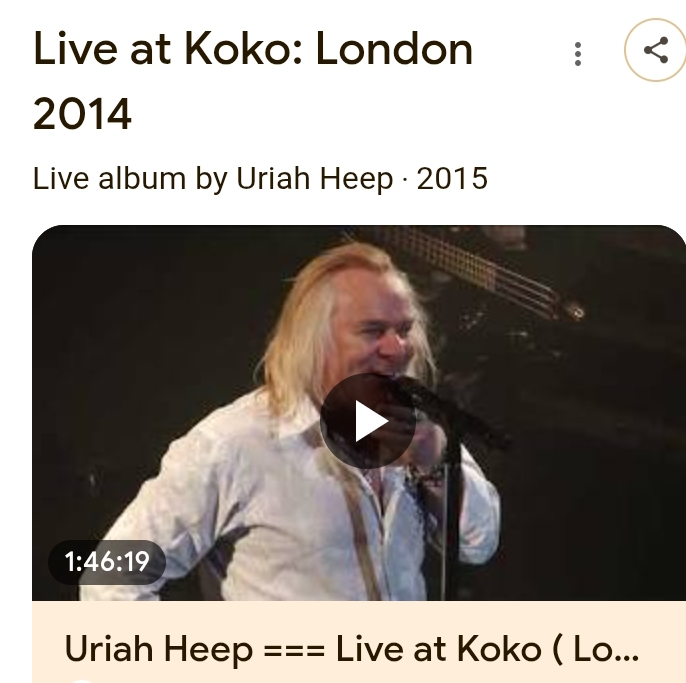The width and height of the screenshot is (686, 683).
Task: Click the white triangle inside the play circle
Action: tap(371, 421)
